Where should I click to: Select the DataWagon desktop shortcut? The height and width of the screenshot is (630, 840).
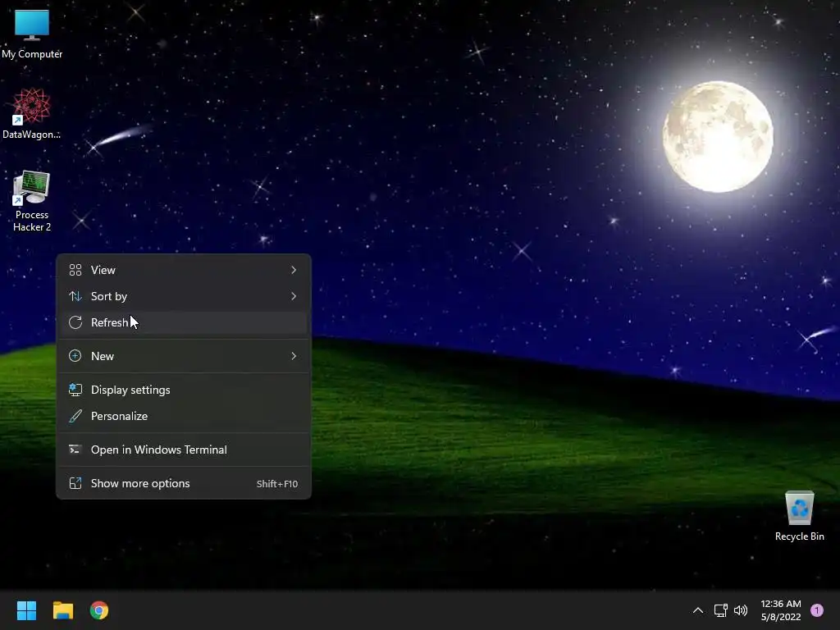(32, 113)
